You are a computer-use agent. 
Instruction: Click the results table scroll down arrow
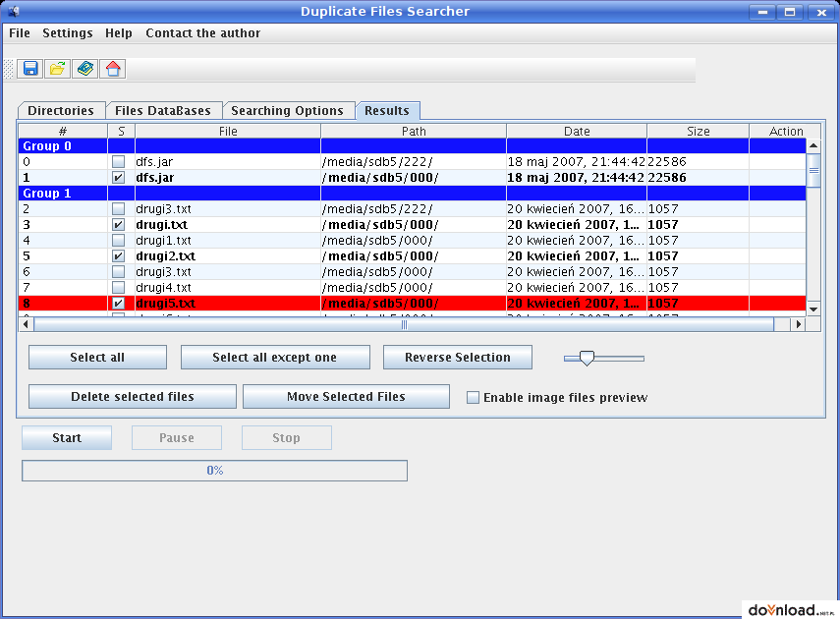coord(813,309)
